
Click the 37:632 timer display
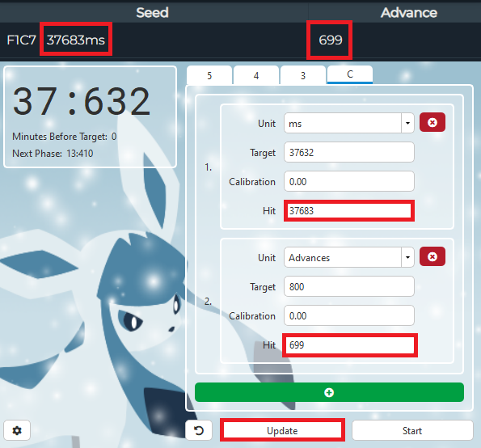coord(82,101)
